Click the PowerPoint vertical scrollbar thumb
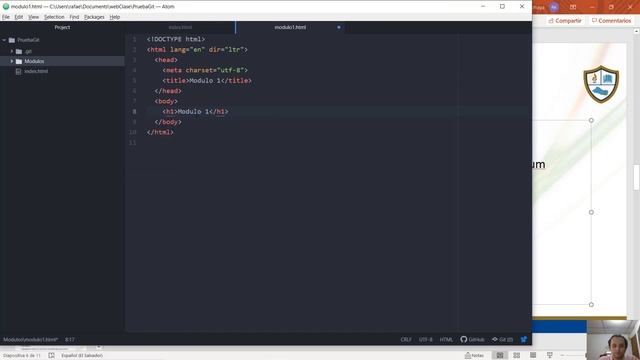 [x=637, y=177]
